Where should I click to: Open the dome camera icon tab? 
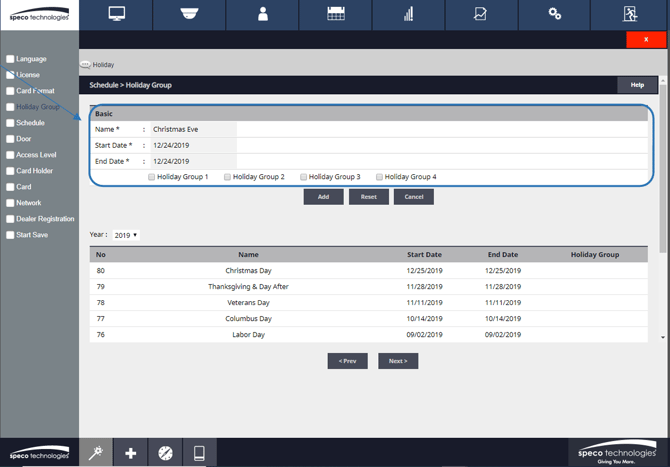coord(189,15)
